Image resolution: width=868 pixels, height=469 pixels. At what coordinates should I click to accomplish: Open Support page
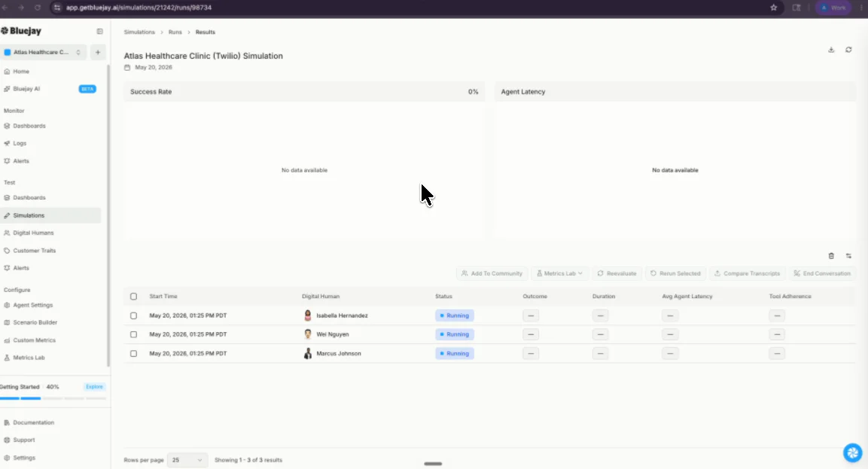pyautogui.click(x=24, y=440)
